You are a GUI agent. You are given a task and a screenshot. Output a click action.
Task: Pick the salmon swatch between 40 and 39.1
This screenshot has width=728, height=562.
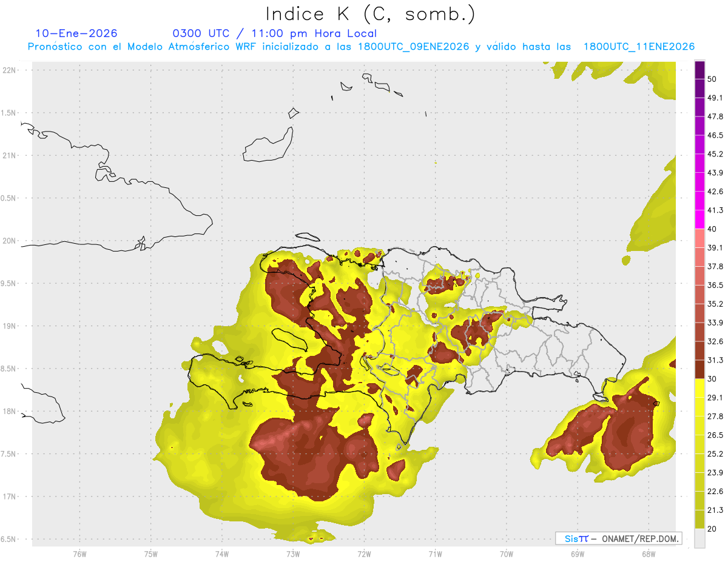click(699, 238)
